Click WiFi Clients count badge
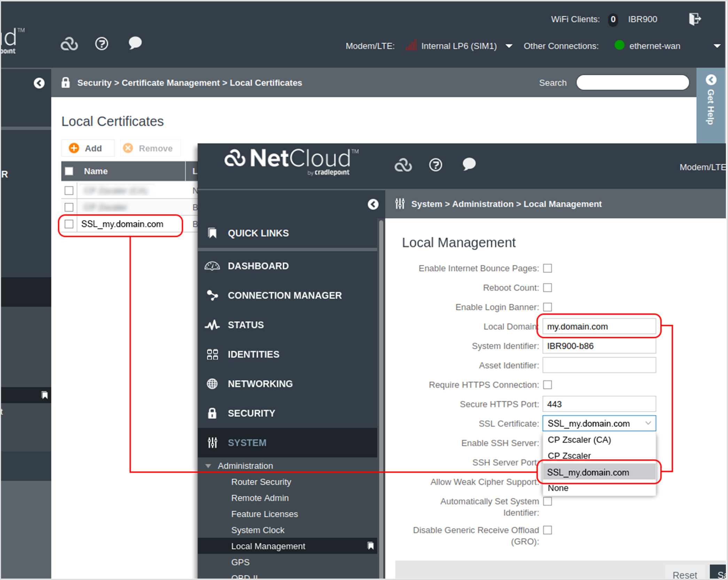The height and width of the screenshot is (580, 728). pos(613,19)
